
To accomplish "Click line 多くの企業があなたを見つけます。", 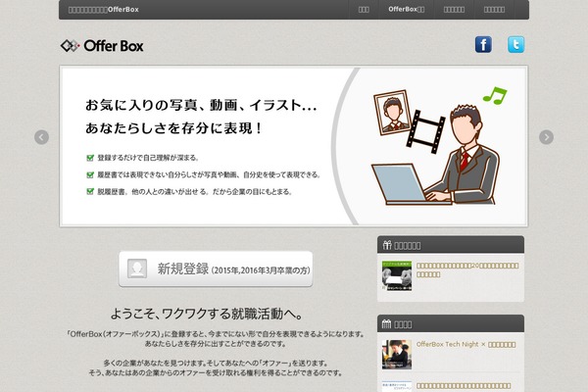I will pos(216,364).
